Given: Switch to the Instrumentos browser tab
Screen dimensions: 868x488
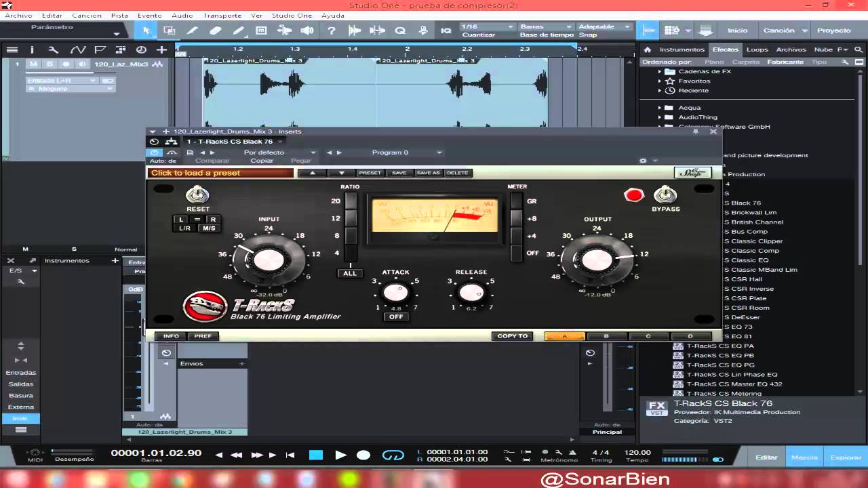Looking at the screenshot, I should 682,49.
